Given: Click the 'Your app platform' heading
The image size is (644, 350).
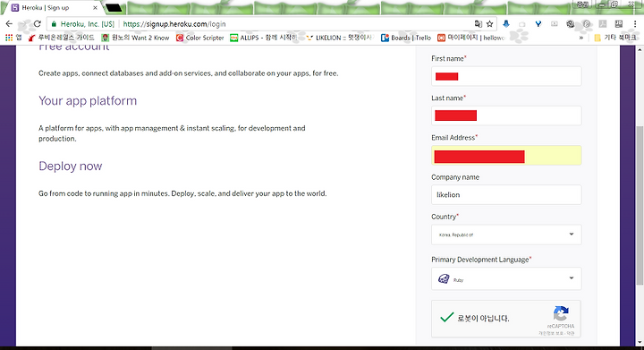Looking at the screenshot, I should (88, 100).
